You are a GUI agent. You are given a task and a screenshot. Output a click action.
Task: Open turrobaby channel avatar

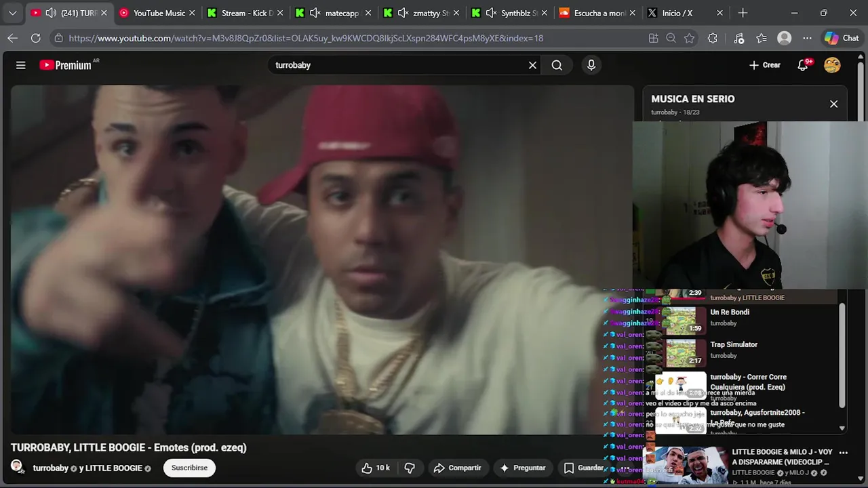(17, 467)
